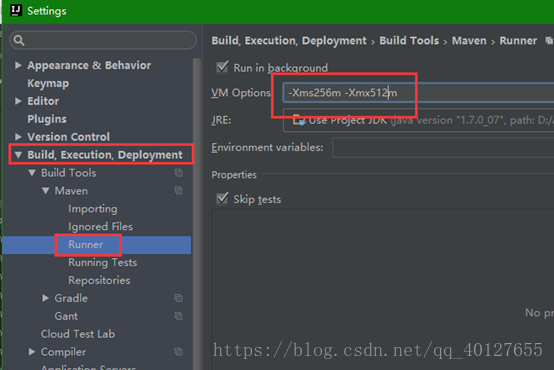Open Maven Importing settings

(x=93, y=209)
